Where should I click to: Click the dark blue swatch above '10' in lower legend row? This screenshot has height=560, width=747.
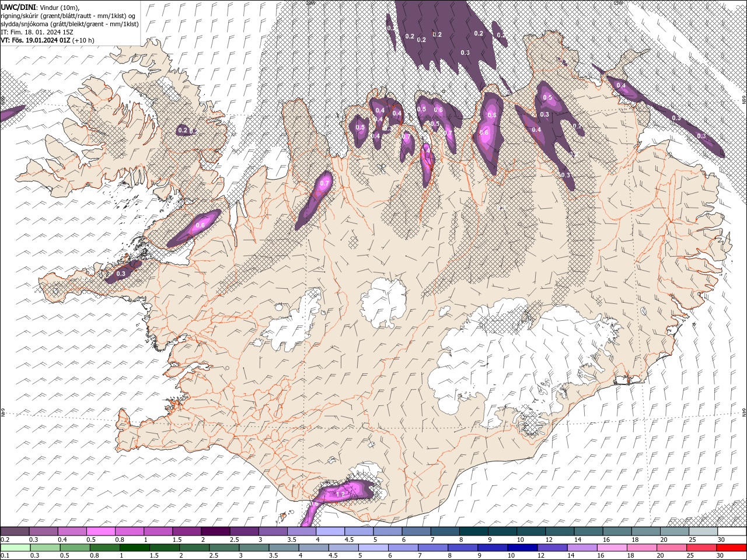point(522,548)
